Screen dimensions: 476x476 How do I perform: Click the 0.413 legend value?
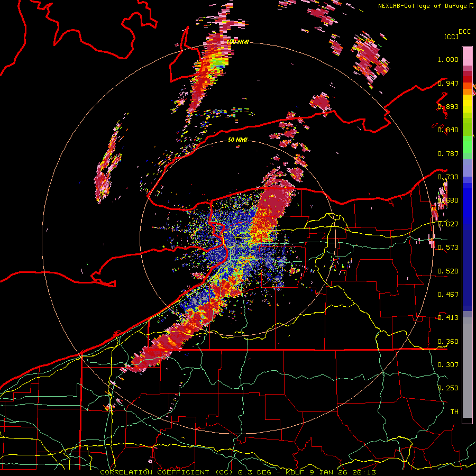[448, 318]
